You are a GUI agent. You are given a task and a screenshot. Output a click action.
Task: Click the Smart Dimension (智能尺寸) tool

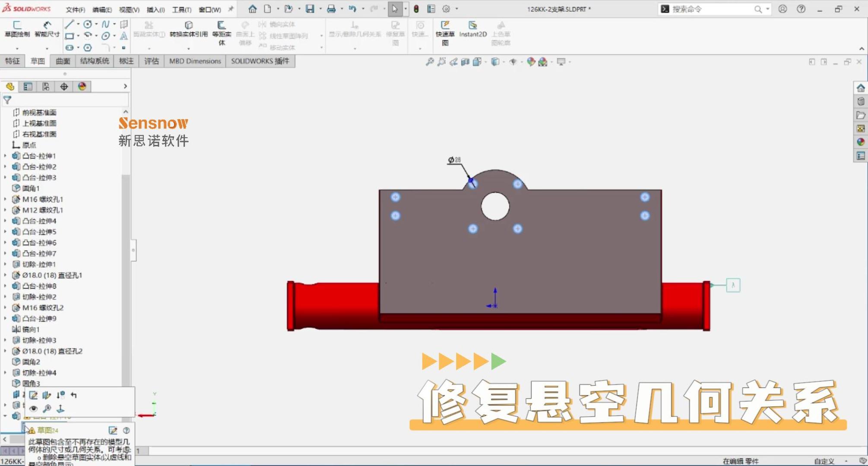[47, 28]
